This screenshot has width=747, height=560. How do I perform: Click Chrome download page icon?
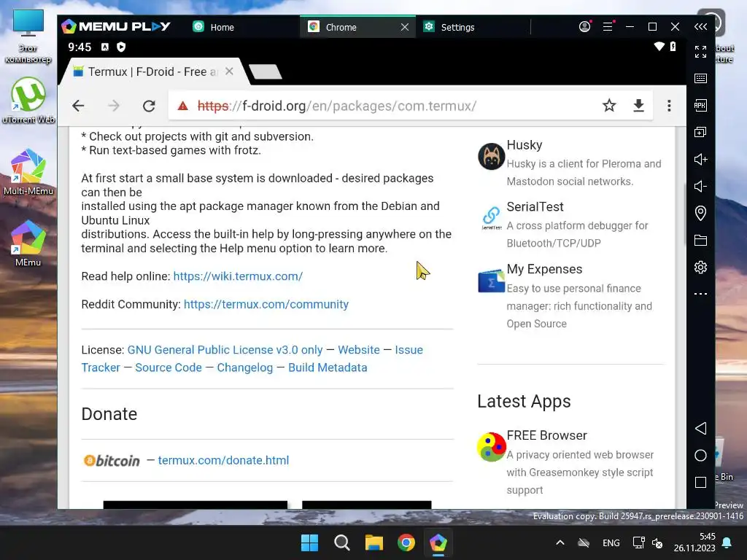click(x=638, y=106)
